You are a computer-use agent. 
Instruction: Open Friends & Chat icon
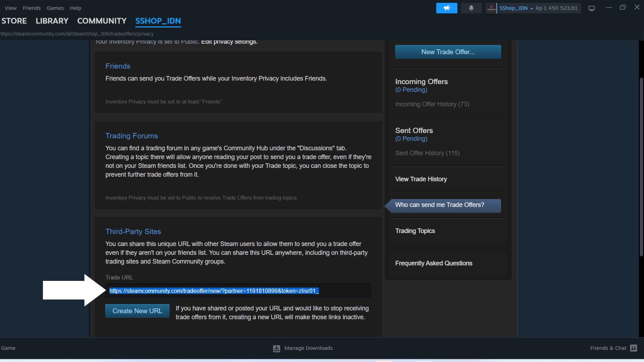pos(633,348)
